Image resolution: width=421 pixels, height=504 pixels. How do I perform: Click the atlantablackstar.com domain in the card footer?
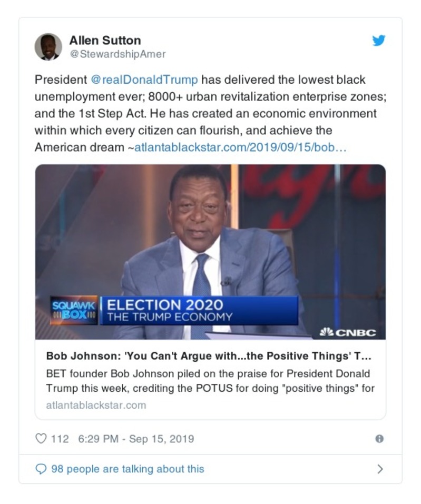coord(96,405)
